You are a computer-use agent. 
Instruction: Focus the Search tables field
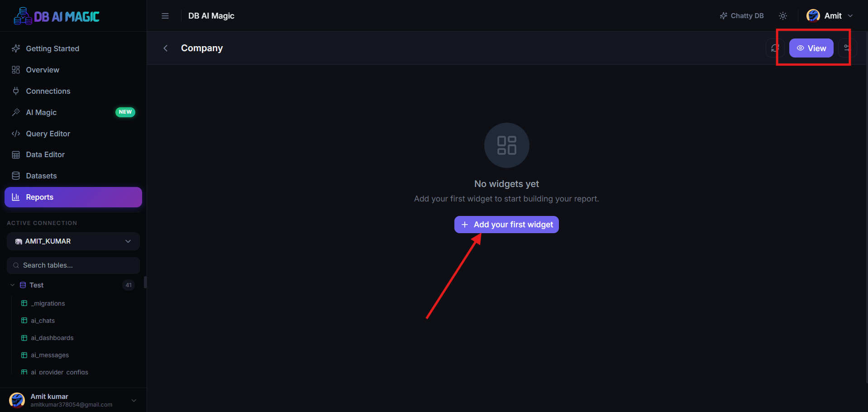(73, 265)
